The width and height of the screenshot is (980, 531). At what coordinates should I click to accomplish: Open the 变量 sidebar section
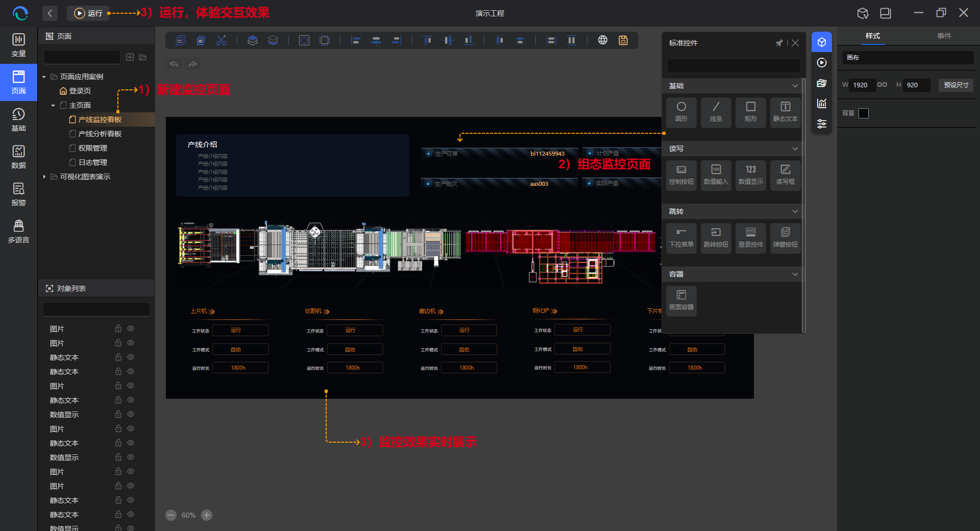pos(18,45)
